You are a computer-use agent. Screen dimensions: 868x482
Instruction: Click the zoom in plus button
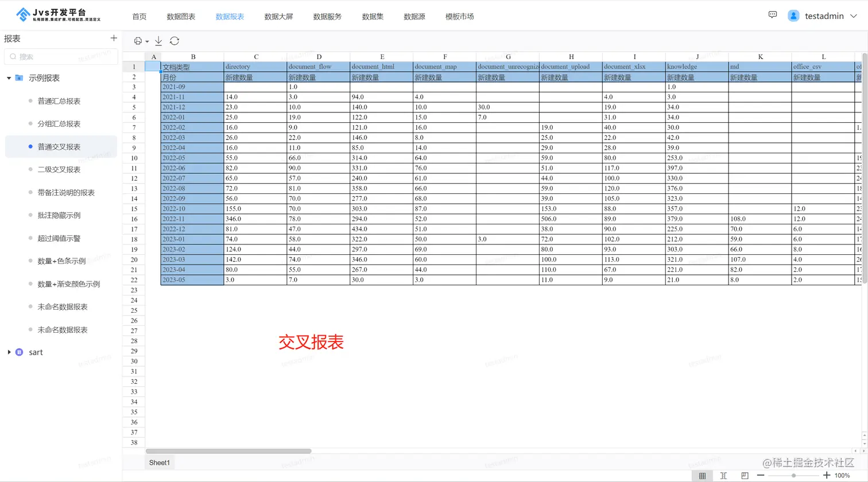[x=827, y=476]
